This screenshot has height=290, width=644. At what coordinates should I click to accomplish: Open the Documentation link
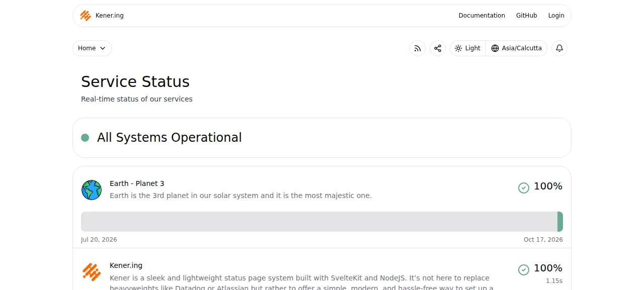click(481, 16)
